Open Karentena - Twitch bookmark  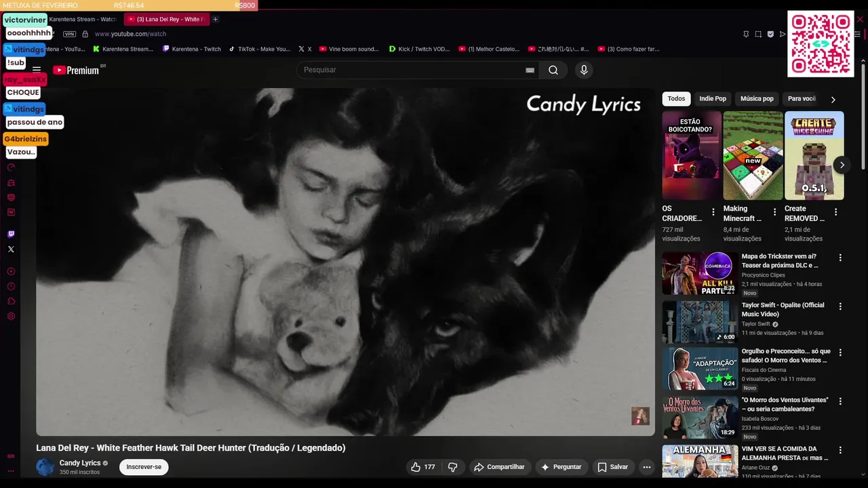click(x=192, y=49)
